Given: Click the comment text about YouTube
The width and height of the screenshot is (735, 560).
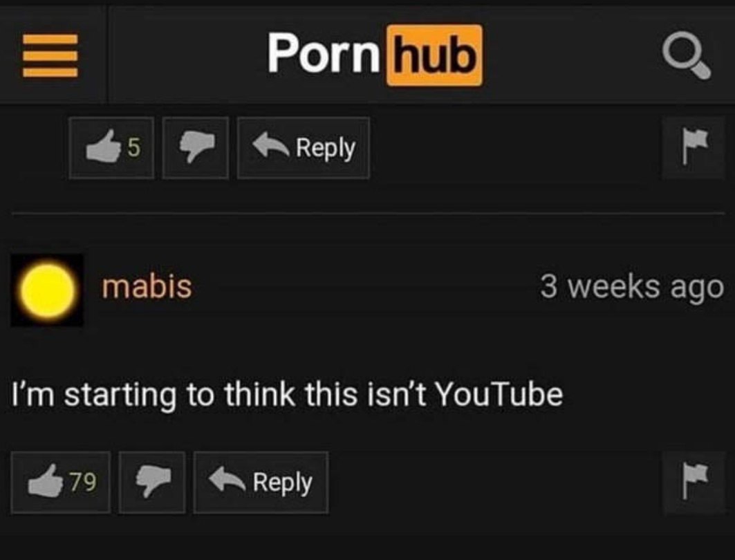Looking at the screenshot, I should (x=287, y=395).
